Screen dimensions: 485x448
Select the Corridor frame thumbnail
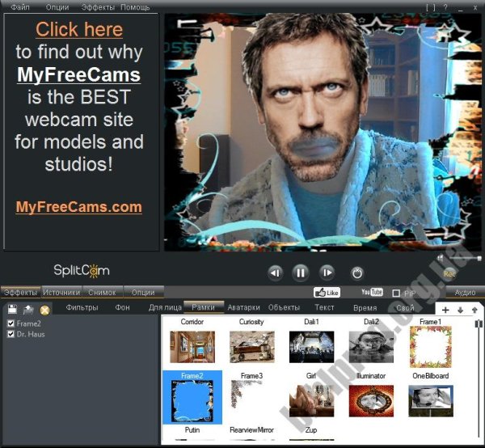(x=192, y=347)
